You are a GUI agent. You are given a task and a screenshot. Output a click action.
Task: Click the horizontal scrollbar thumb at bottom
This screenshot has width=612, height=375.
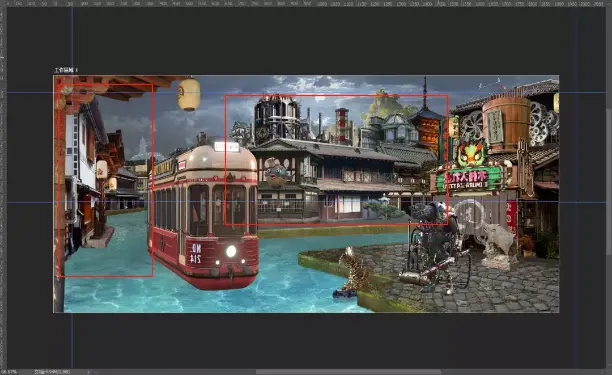pyautogui.click(x=348, y=372)
